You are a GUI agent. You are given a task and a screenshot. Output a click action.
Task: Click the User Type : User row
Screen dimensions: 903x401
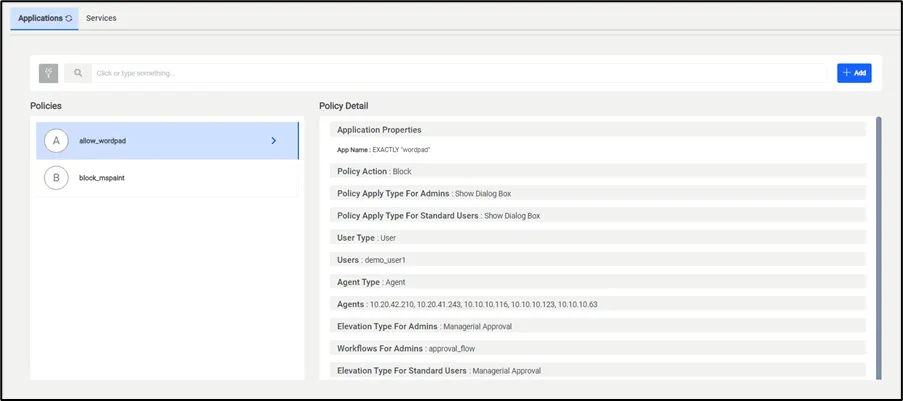pyautogui.click(x=598, y=237)
